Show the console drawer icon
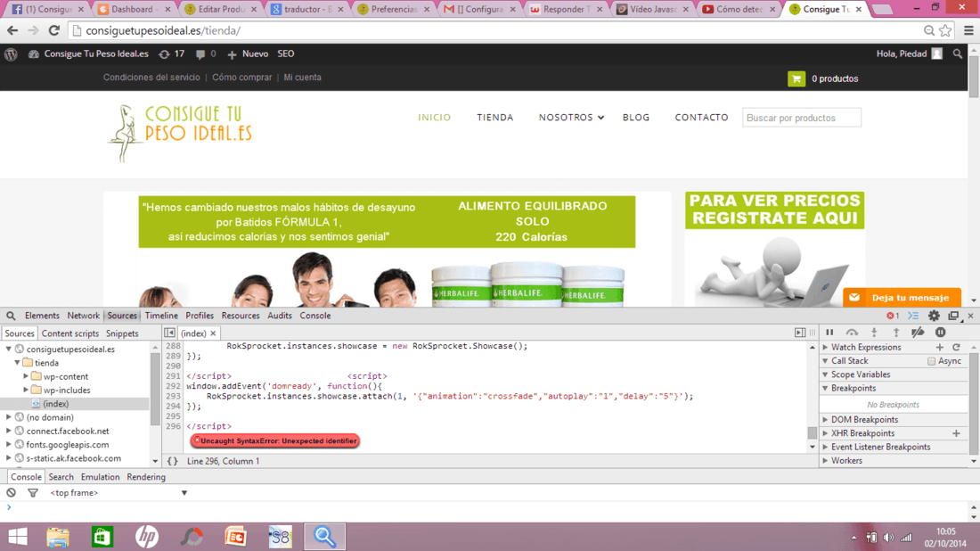The width and height of the screenshot is (980, 551). point(913,316)
